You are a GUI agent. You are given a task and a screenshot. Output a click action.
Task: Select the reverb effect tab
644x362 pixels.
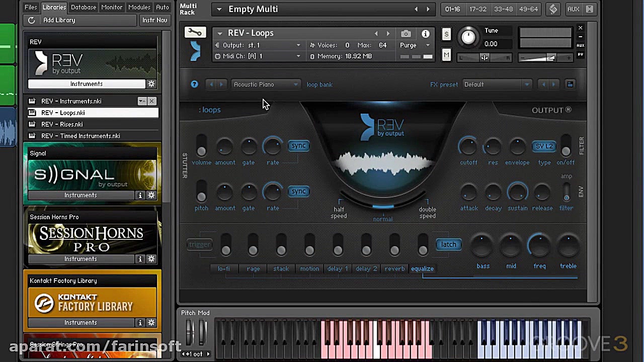(394, 268)
